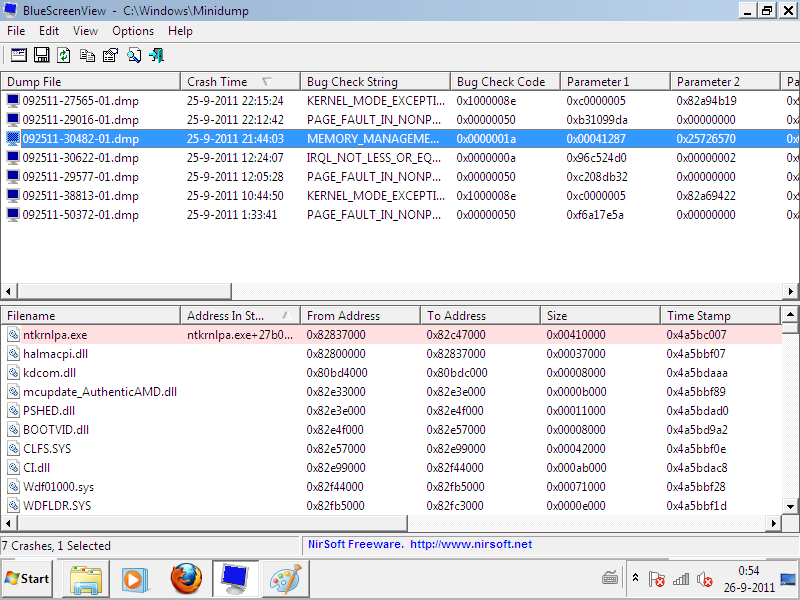800x600 pixels.
Task: Click the Exit toolbar icon
Action: (157, 55)
